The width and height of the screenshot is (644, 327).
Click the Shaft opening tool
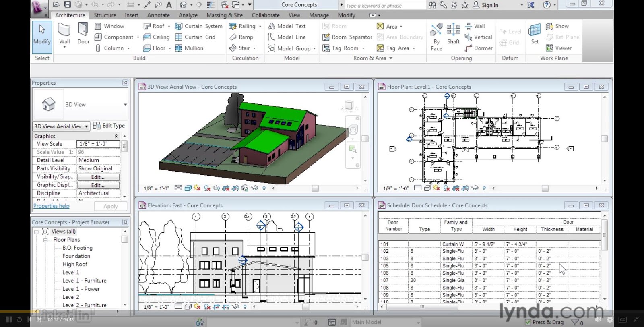click(x=453, y=34)
